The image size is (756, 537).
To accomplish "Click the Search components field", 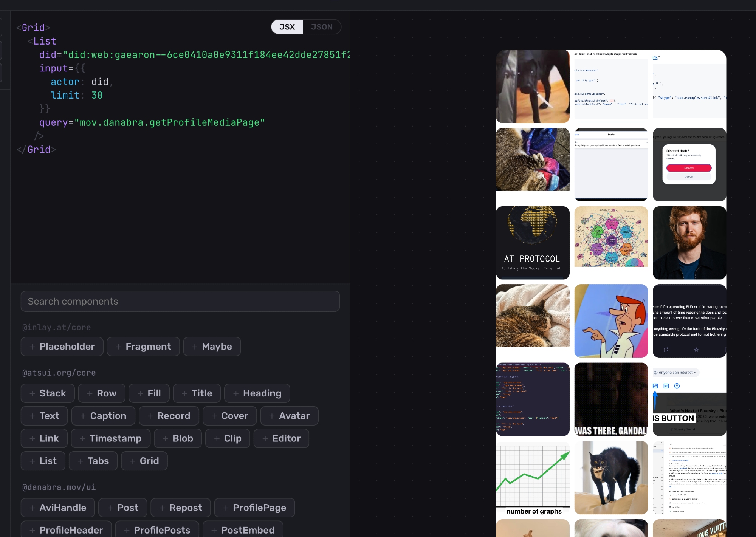I will [x=180, y=301].
